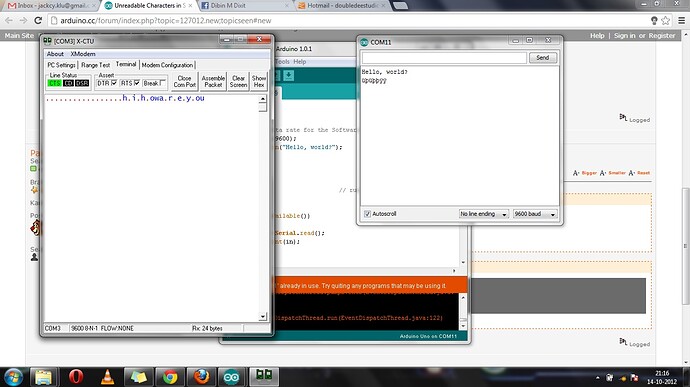Click the Sign in link

[624, 36]
